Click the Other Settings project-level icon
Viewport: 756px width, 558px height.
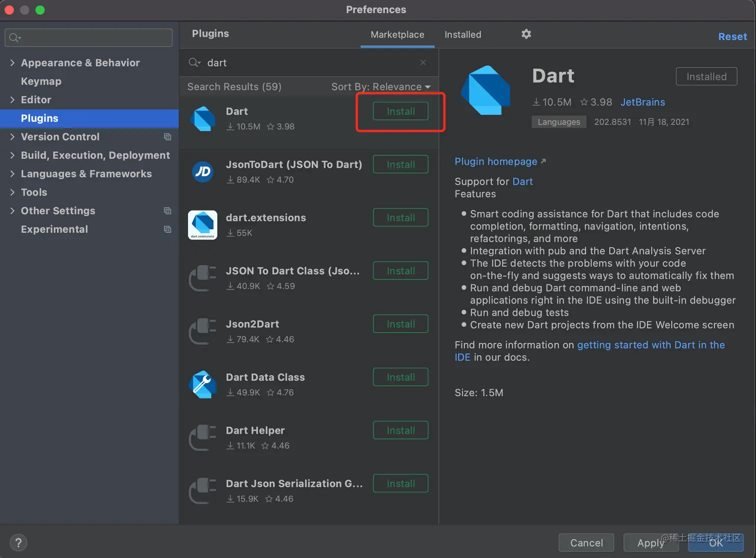coord(167,211)
